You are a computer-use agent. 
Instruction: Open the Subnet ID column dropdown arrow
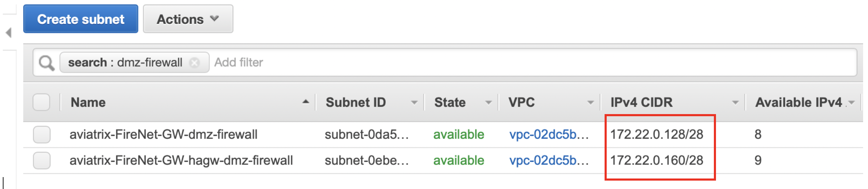click(x=414, y=103)
